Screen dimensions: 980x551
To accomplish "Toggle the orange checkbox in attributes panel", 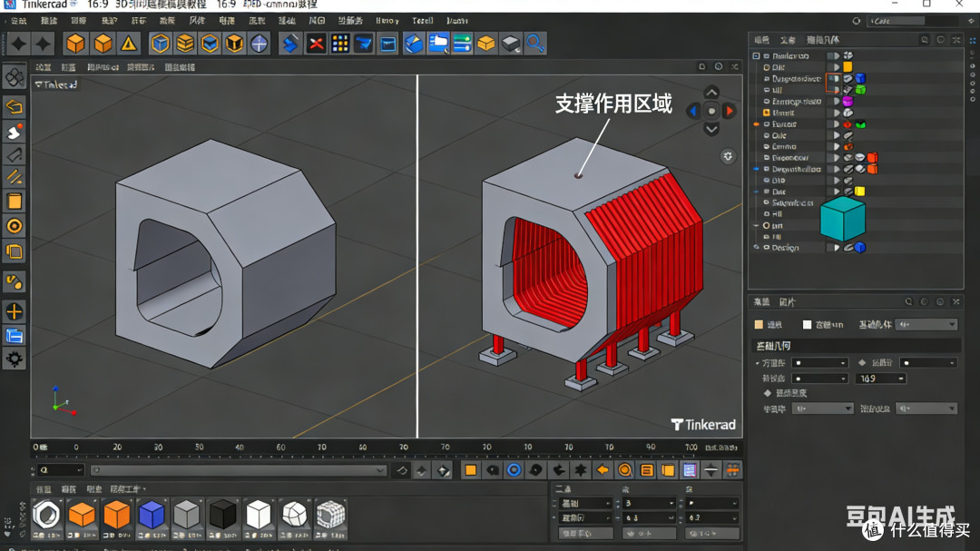I will pyautogui.click(x=759, y=325).
